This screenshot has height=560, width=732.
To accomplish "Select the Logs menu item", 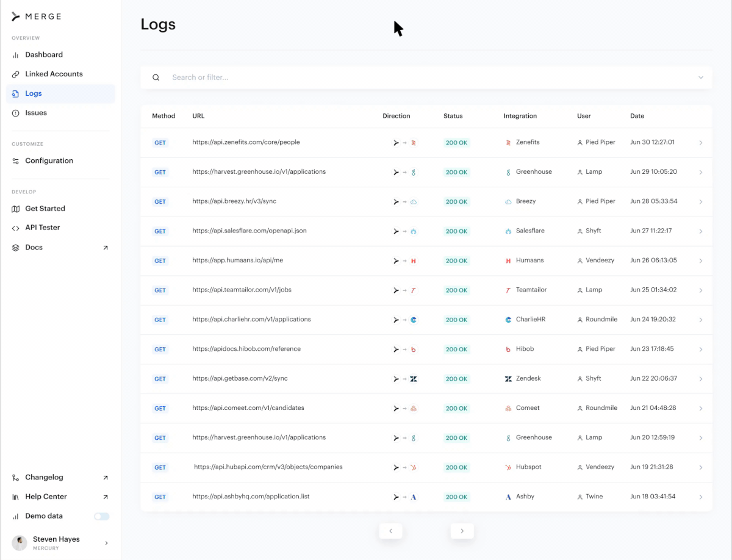I will pyautogui.click(x=60, y=94).
